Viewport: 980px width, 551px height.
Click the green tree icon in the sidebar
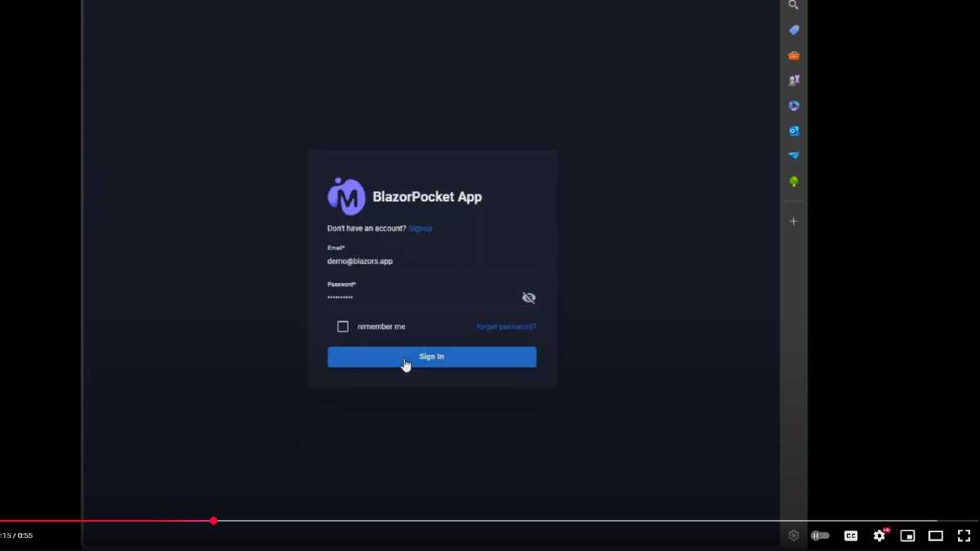(794, 181)
